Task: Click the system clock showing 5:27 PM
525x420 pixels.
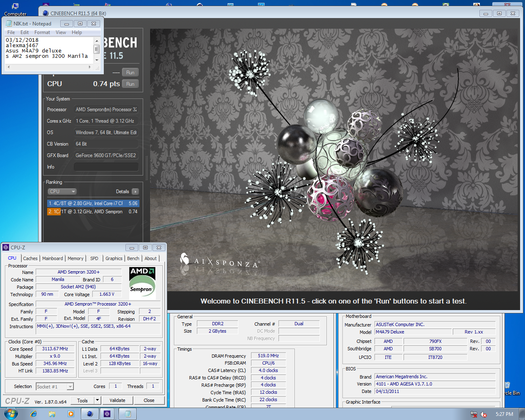Action: (504, 414)
